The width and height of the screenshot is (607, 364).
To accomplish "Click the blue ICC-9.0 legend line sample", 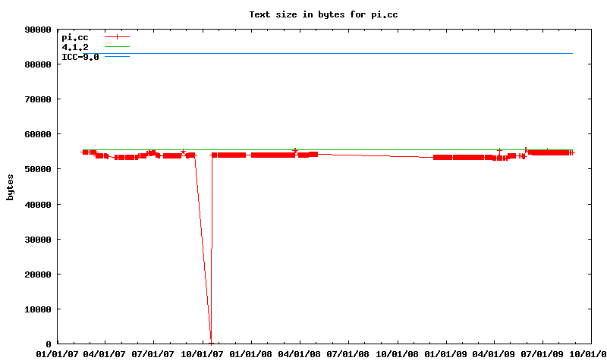I will [x=117, y=57].
